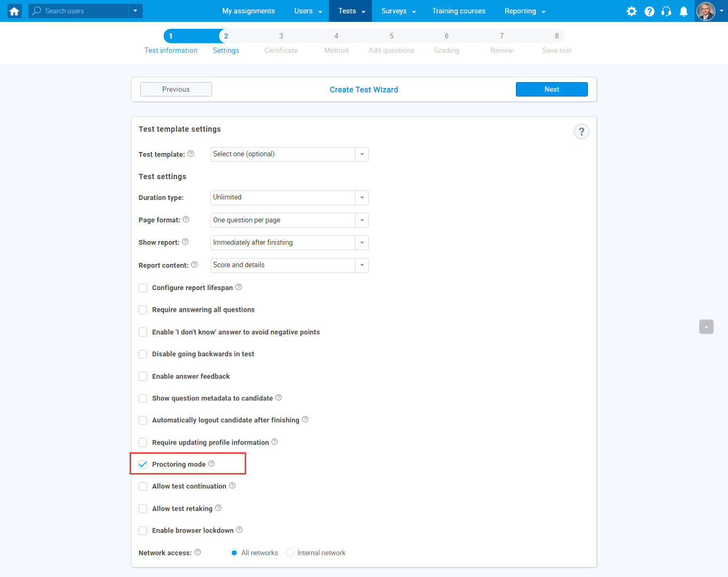Viewport: 728px width, 577px height.
Task: Expand the Report content dropdown
Action: (x=289, y=265)
